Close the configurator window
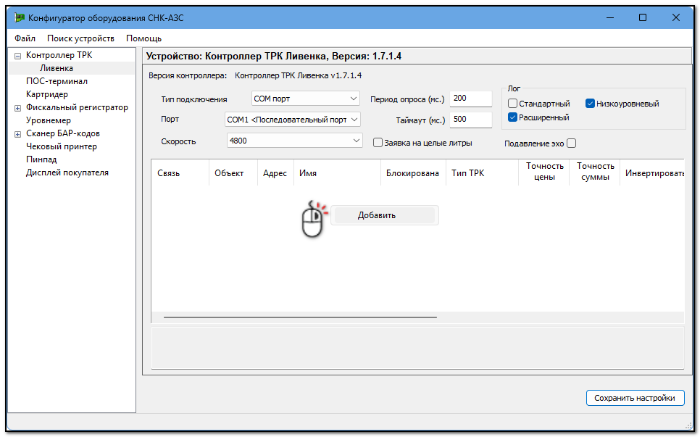This screenshot has width=700, height=437. coord(676,18)
